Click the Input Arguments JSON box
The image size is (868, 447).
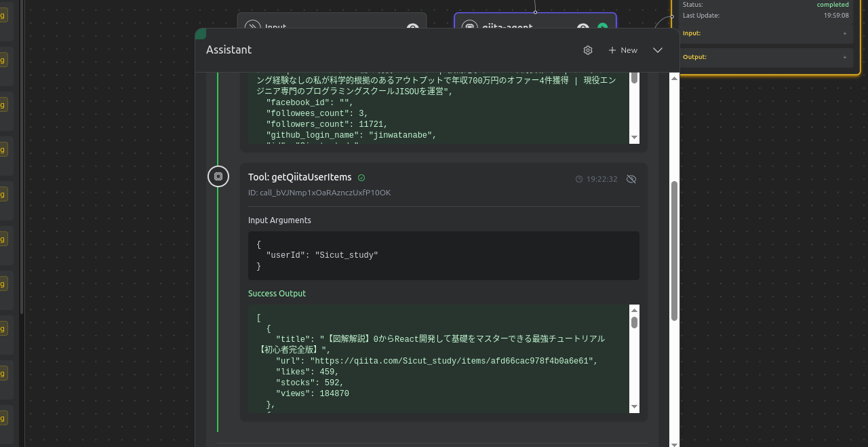(443, 255)
